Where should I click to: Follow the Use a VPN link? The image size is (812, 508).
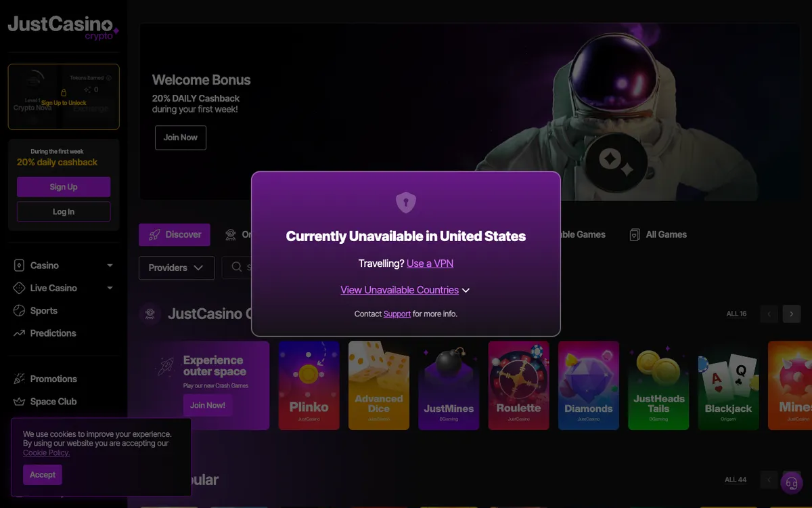pos(430,263)
